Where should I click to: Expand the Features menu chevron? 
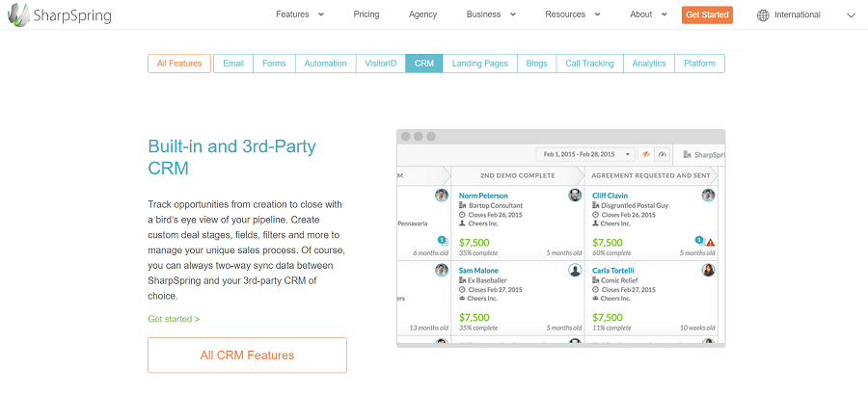point(321,14)
